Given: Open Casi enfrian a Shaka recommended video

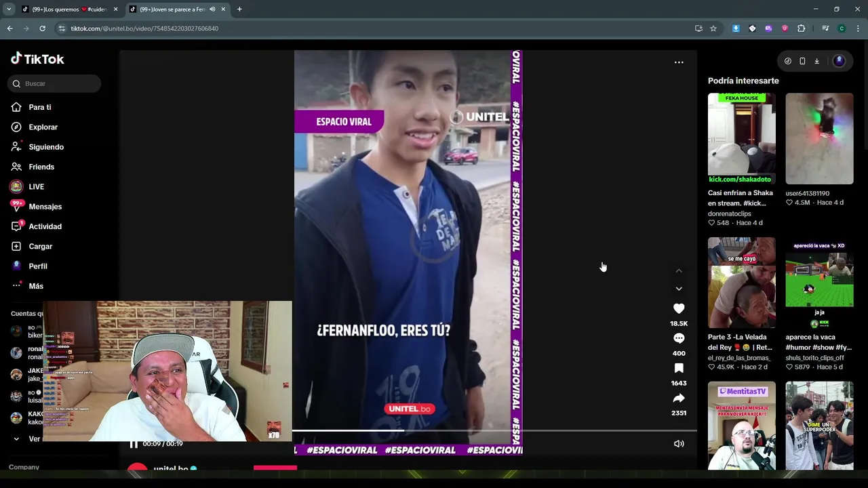Looking at the screenshot, I should point(742,138).
